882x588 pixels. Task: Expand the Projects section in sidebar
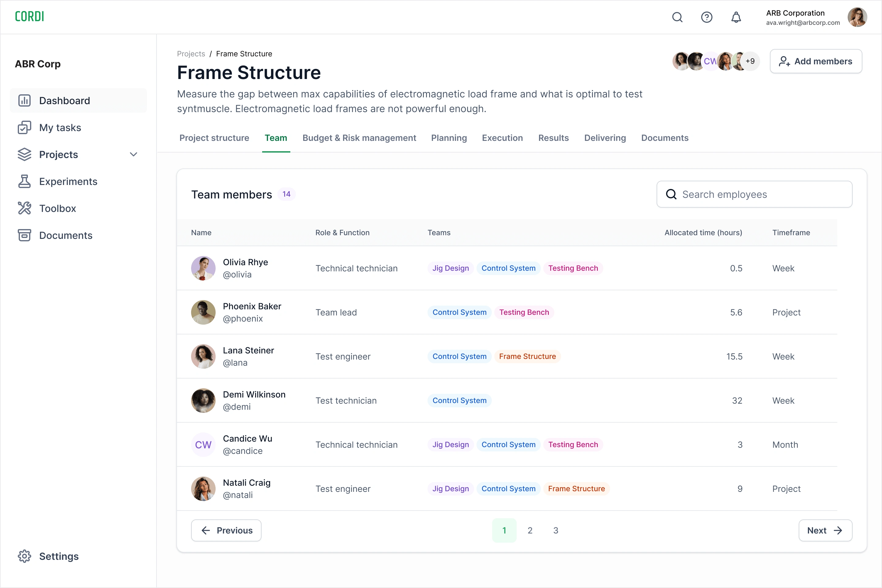134,154
